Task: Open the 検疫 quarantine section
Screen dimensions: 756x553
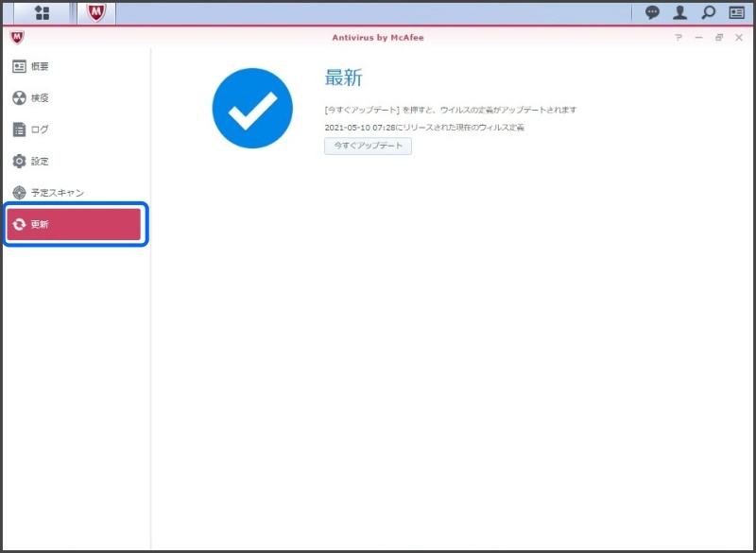Action: click(x=74, y=98)
